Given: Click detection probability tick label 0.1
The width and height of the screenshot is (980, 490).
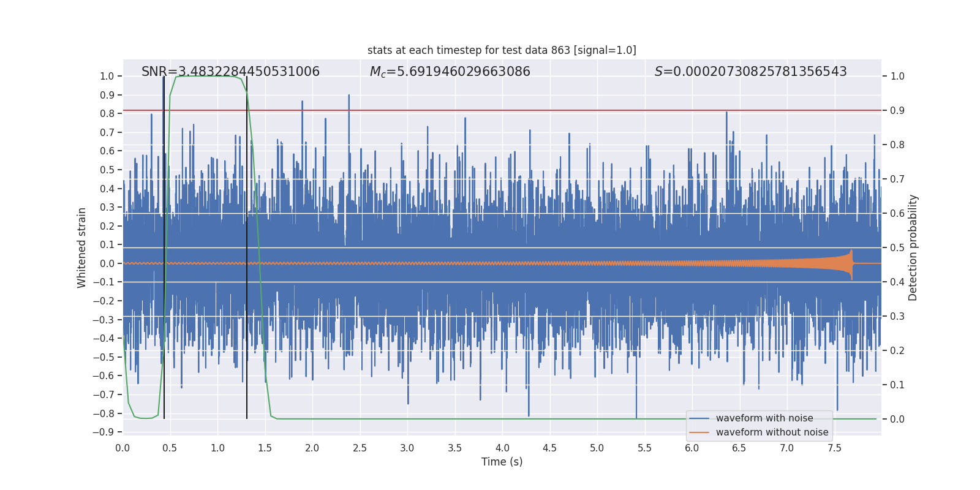Looking at the screenshot, I should click(x=897, y=385).
